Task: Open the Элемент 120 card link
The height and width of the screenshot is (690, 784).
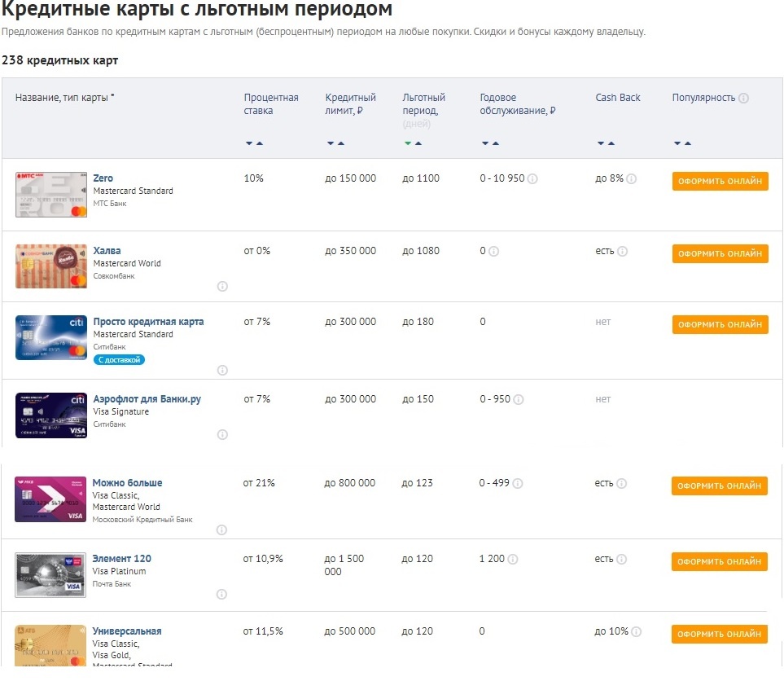Action: pyautogui.click(x=121, y=559)
